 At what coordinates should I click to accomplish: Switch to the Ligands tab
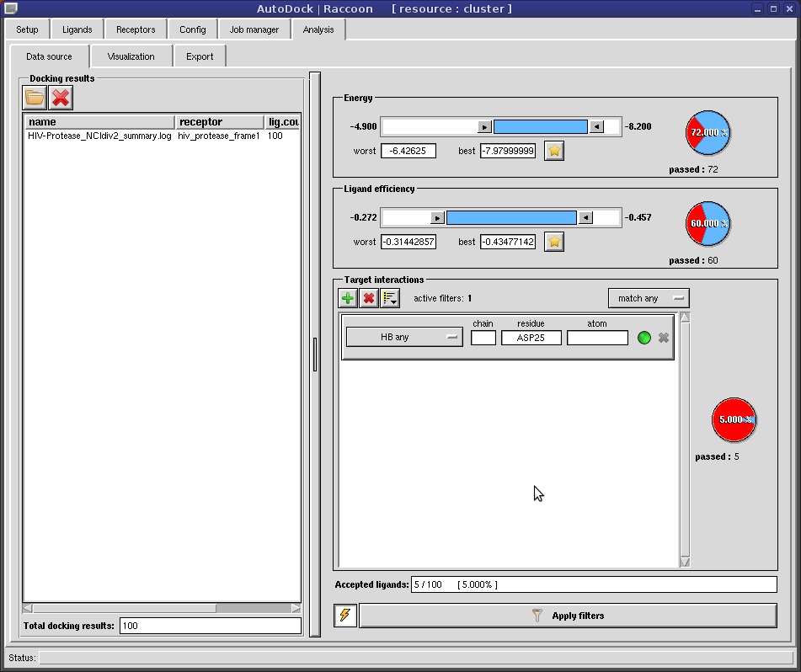click(x=77, y=29)
